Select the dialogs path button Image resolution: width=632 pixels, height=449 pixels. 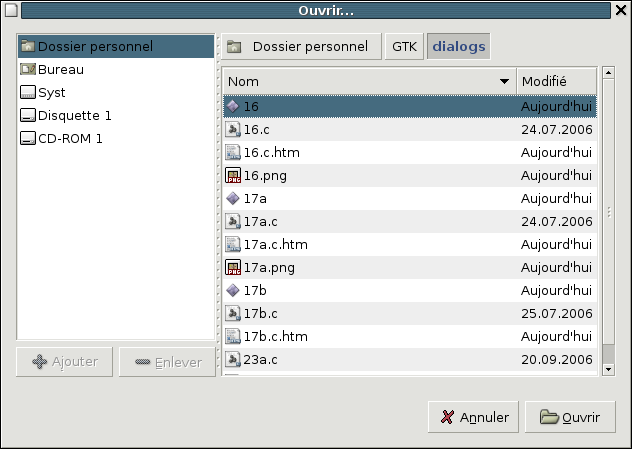pos(458,47)
